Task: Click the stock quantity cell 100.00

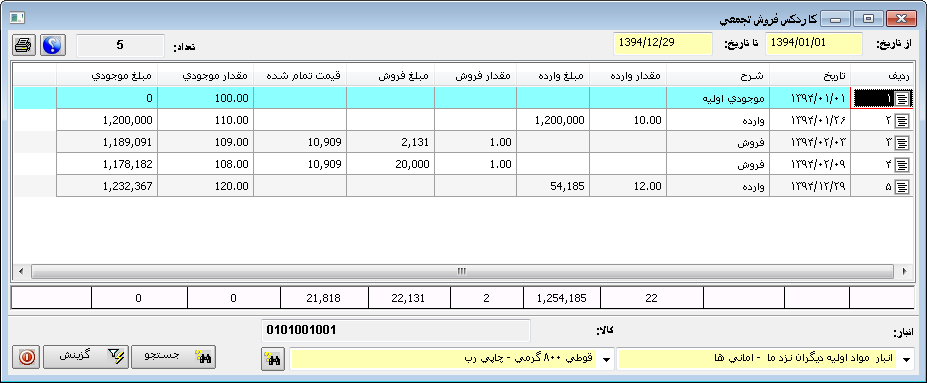Action: tap(206, 99)
